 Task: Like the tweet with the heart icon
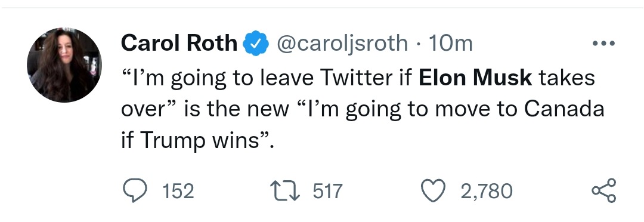pos(434,191)
